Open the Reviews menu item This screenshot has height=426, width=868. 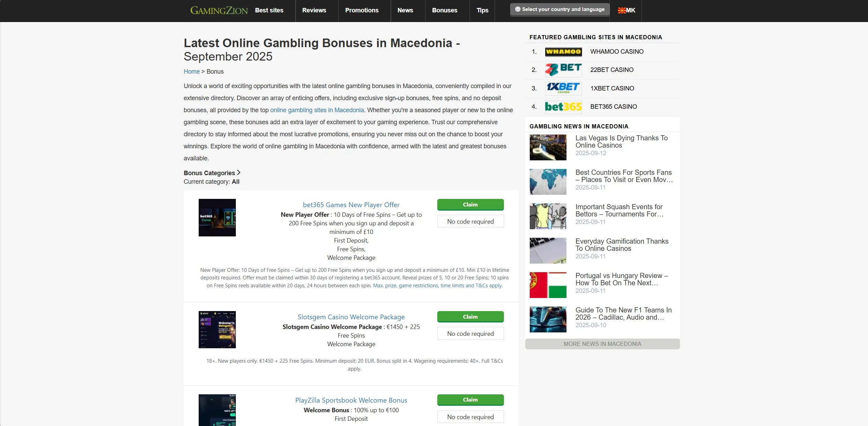click(x=314, y=10)
